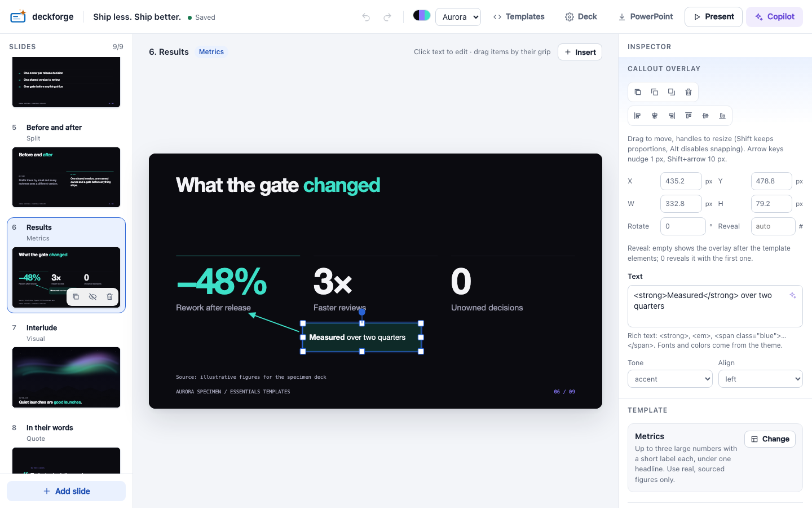Hide the Results slide with eye icon
Viewport: 812px width, 508px height.
coord(93,296)
